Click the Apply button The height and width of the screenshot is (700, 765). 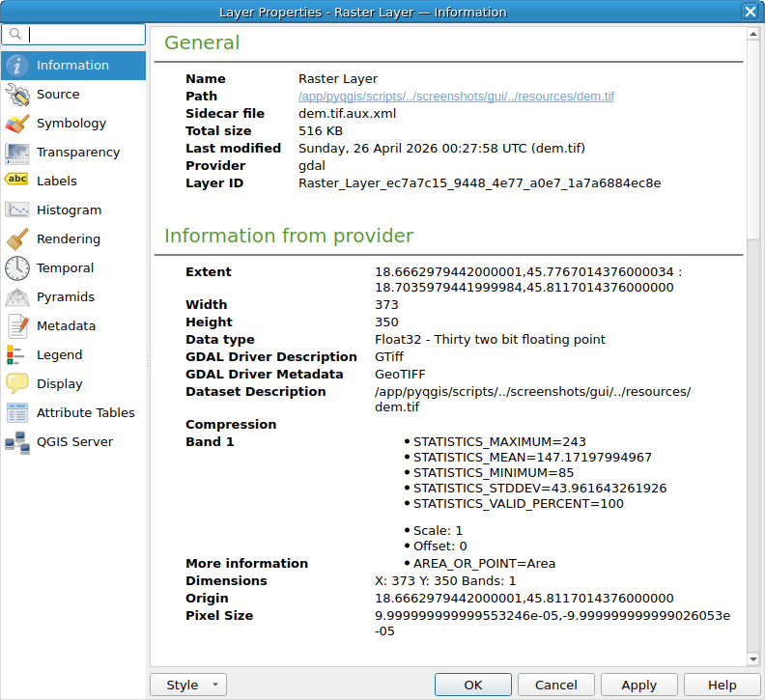tap(638, 685)
